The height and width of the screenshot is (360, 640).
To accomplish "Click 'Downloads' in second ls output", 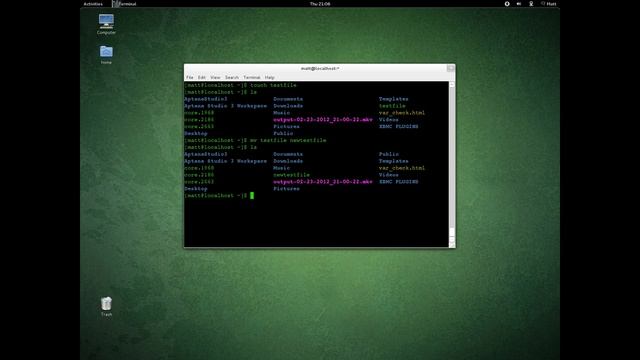I will pyautogui.click(x=288, y=161).
